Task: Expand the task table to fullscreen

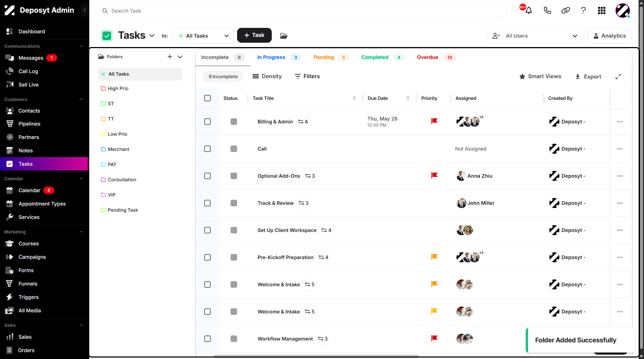Action: [x=618, y=76]
